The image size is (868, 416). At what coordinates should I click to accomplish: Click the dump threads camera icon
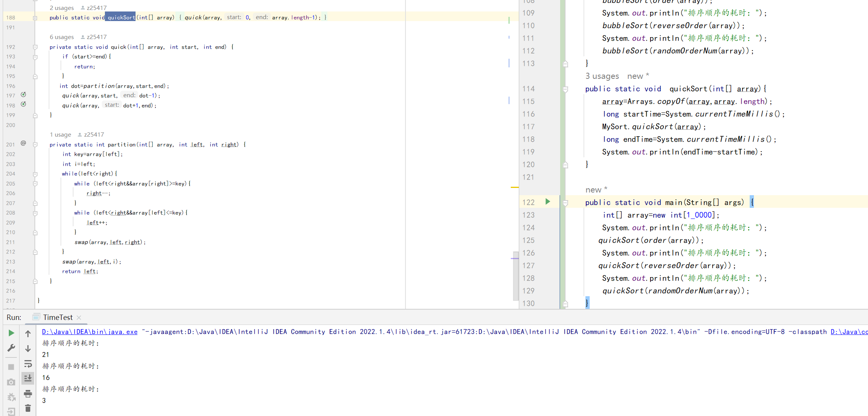11,382
